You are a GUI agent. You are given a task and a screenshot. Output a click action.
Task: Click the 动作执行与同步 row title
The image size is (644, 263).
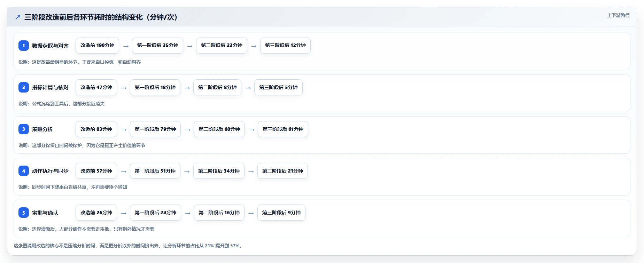50,171
